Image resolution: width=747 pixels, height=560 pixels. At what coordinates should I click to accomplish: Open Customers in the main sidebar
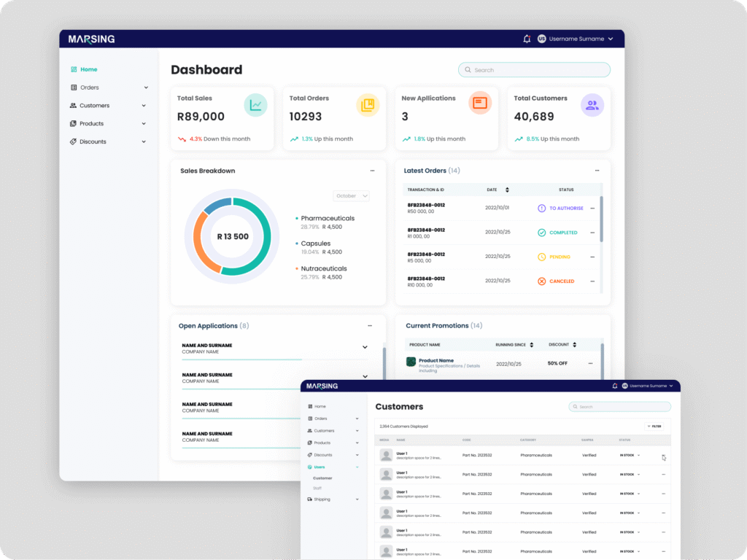point(94,106)
